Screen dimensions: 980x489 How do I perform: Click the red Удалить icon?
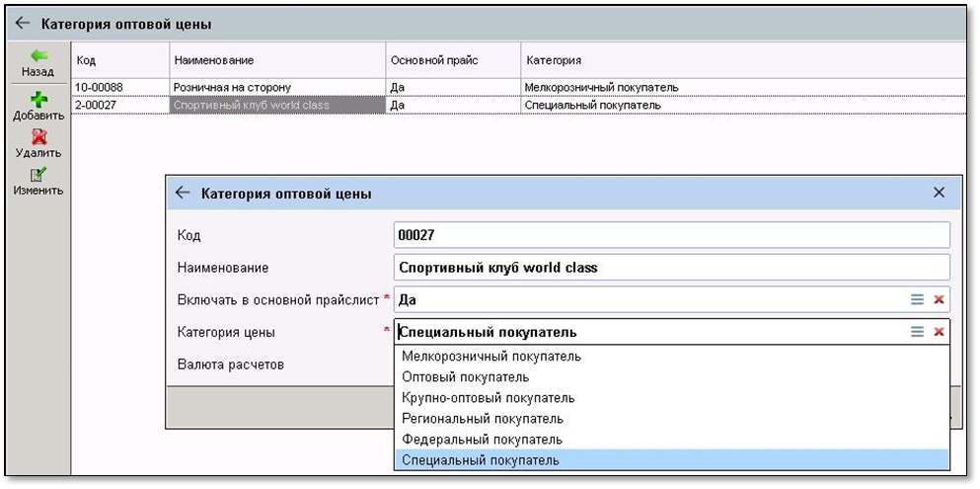click(38, 137)
